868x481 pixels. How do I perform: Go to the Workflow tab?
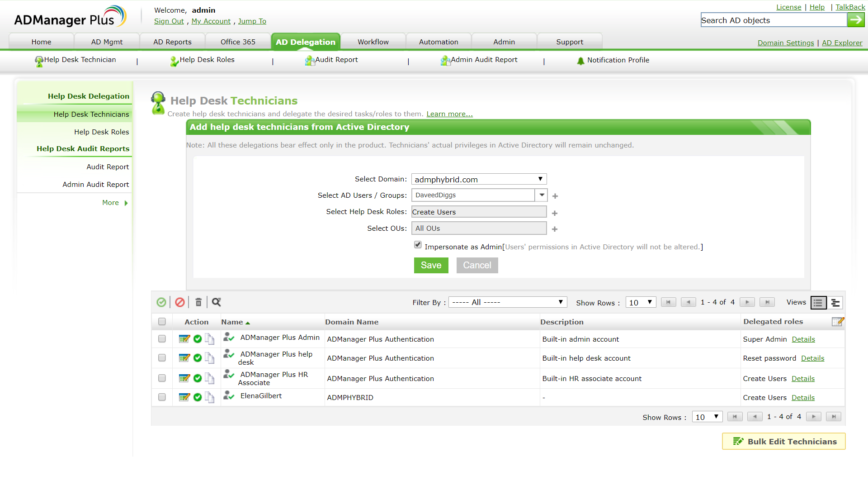coord(373,42)
